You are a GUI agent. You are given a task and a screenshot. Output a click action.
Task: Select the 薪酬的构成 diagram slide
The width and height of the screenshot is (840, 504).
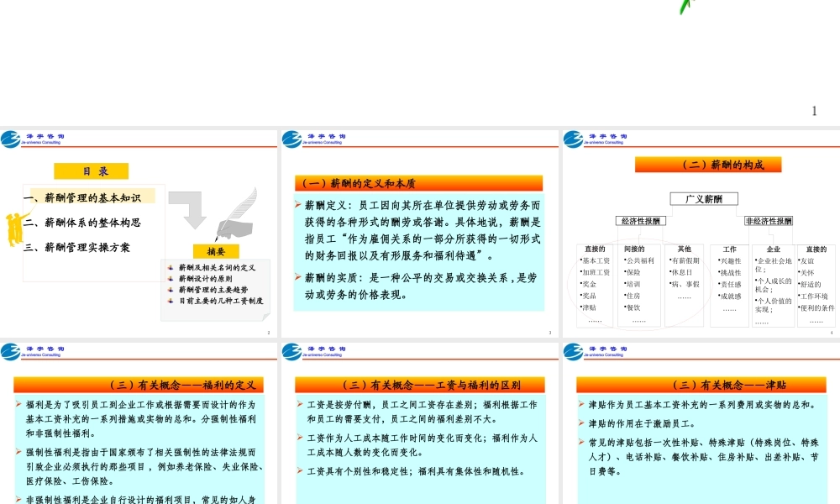point(701,234)
